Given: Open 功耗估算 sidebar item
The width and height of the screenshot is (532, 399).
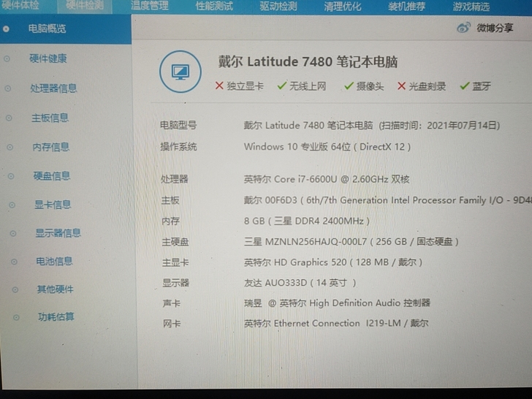Looking at the screenshot, I should point(56,317).
